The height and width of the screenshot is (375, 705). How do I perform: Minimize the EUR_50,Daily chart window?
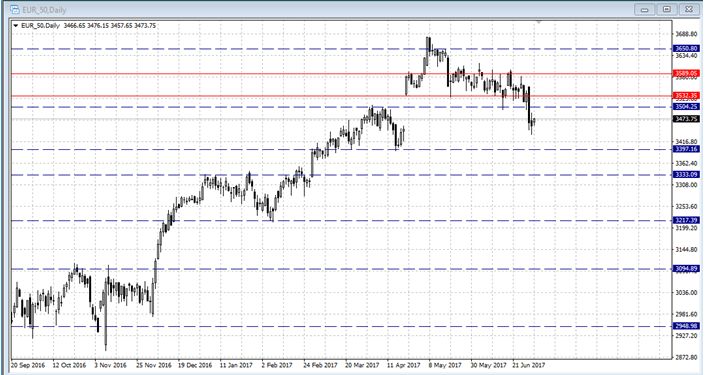click(645, 9)
